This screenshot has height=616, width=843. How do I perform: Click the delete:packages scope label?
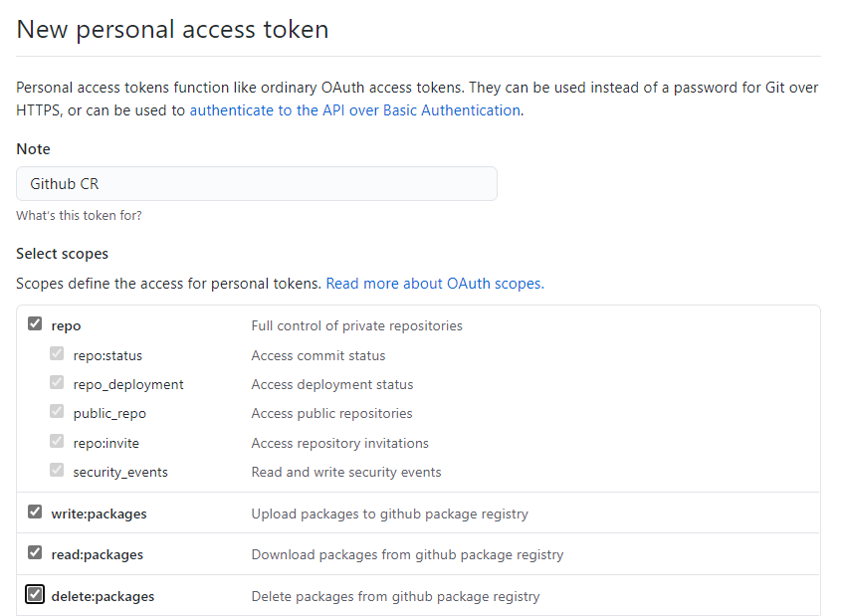(103, 596)
